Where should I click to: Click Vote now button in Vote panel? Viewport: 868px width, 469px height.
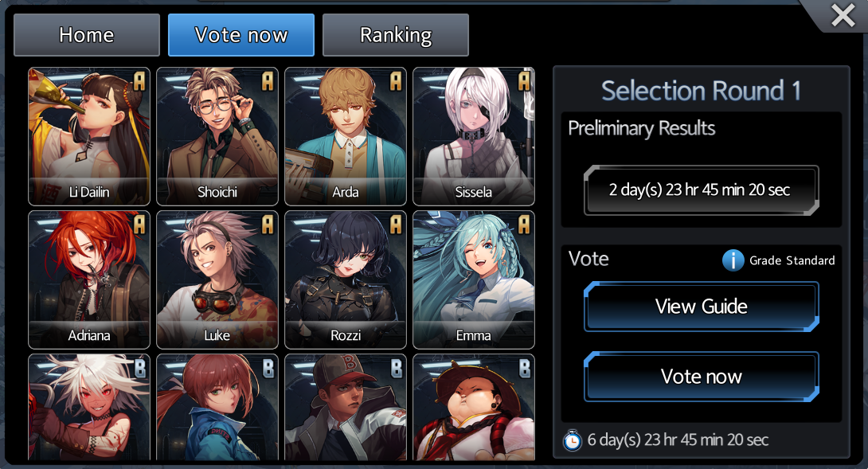702,377
